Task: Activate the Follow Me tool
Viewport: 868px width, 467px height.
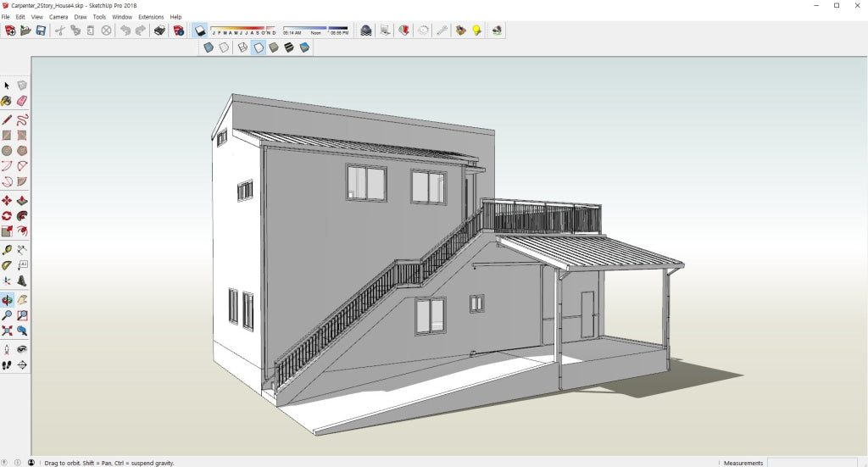Action: tap(22, 216)
